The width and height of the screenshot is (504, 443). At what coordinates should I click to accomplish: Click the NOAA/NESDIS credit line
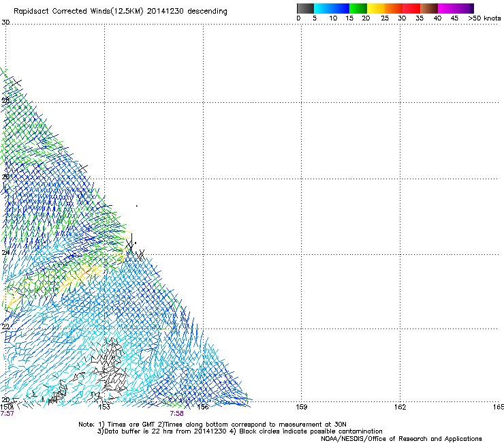pos(401,439)
